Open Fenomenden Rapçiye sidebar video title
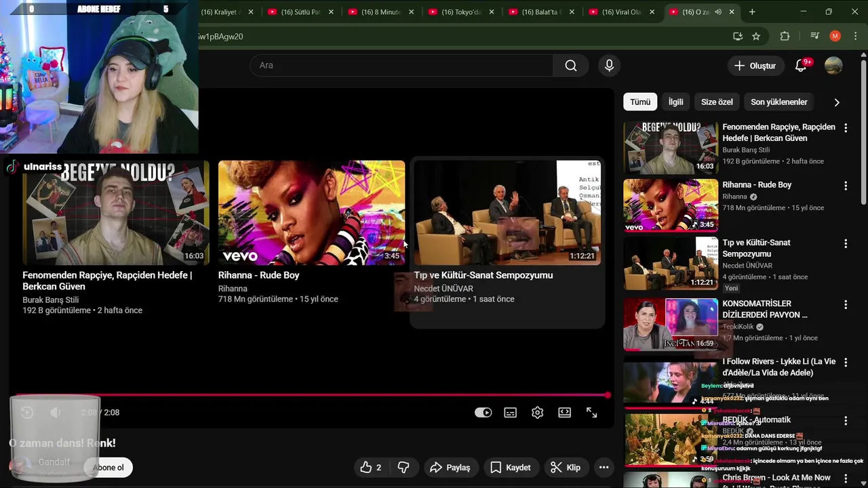 coord(778,133)
